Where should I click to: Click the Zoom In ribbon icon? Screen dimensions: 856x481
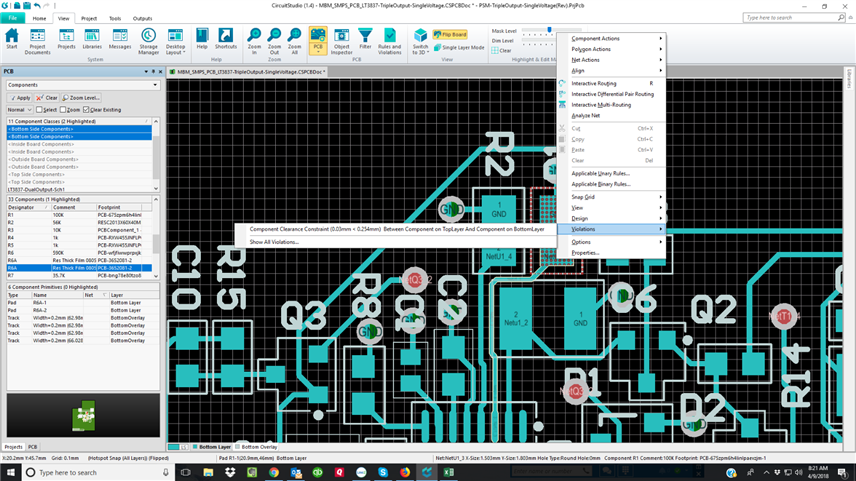coord(254,40)
